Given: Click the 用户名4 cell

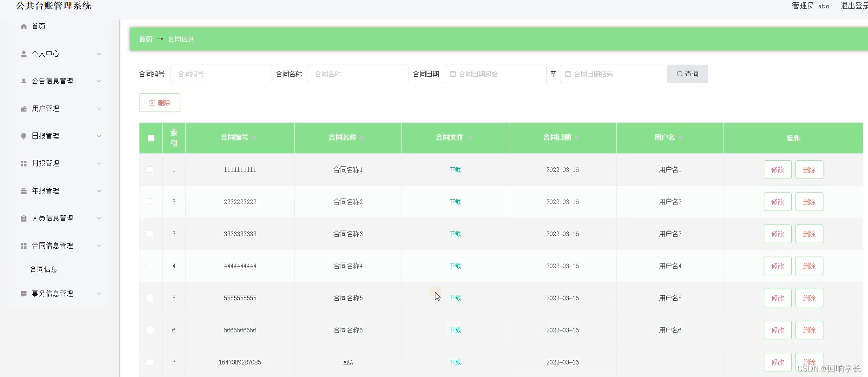Looking at the screenshot, I should [670, 266].
